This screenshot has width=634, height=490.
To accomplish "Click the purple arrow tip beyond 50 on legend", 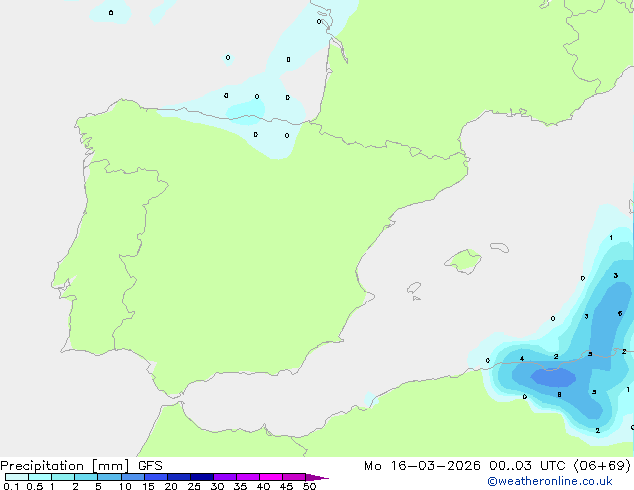I will point(317,477).
